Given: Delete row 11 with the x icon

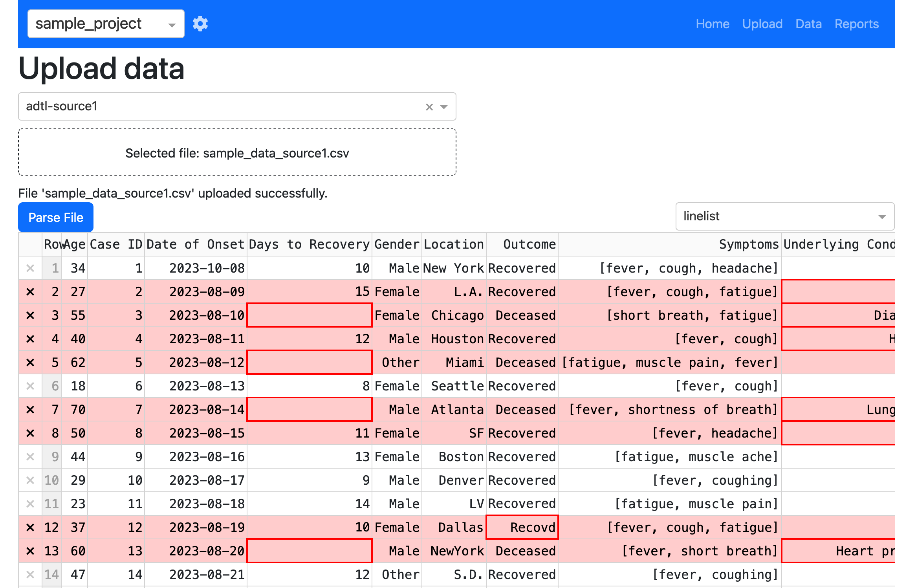Looking at the screenshot, I should [30, 504].
